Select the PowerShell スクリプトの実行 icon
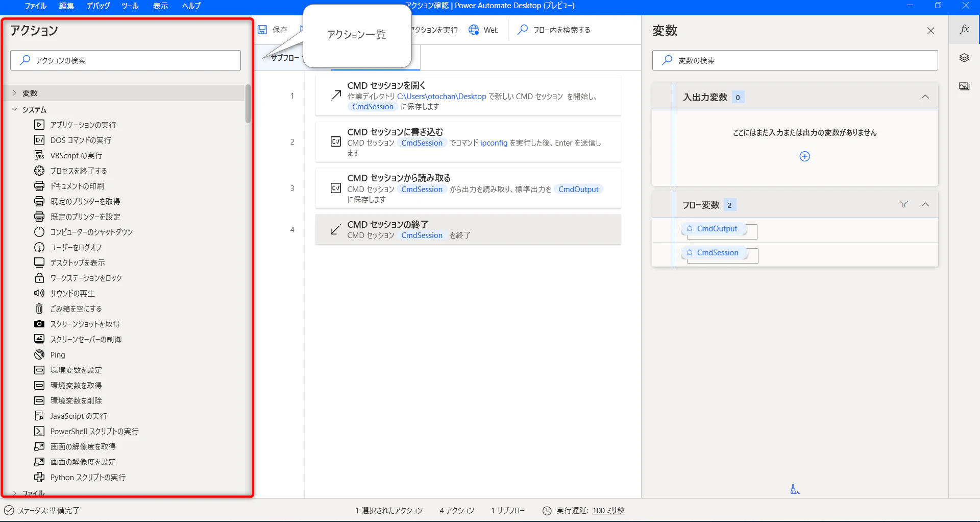The image size is (980, 522). pos(39,431)
